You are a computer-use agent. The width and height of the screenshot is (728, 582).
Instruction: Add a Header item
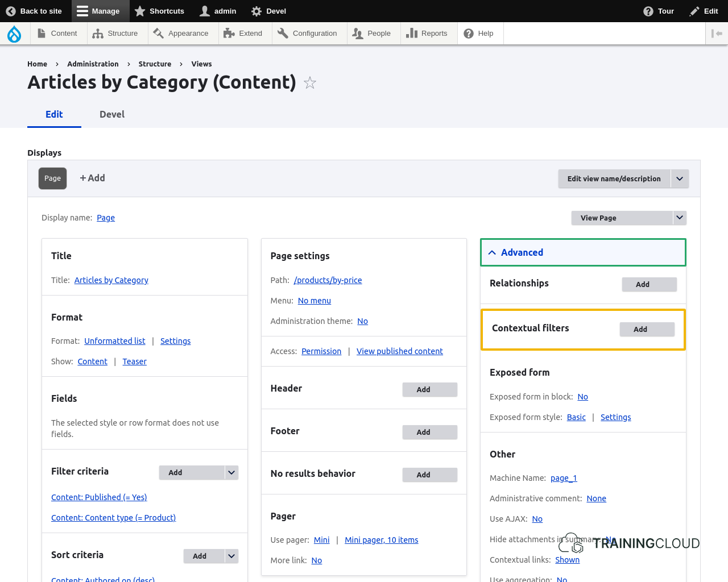click(x=429, y=389)
